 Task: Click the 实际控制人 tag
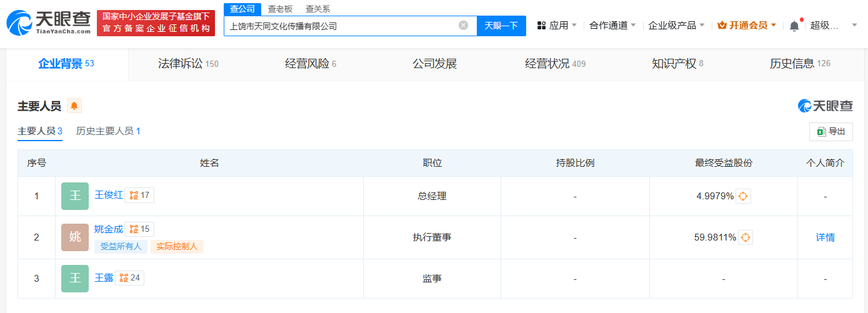[177, 246]
